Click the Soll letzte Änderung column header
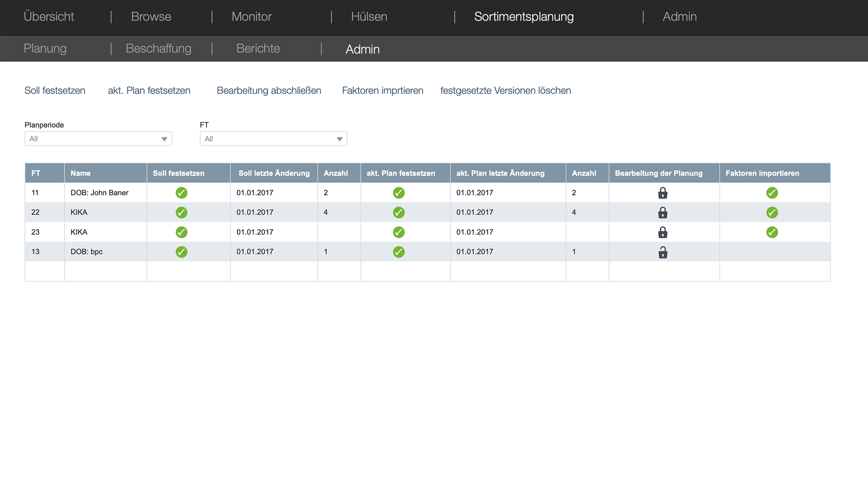Screen dimensions: 868x488 click(274, 173)
